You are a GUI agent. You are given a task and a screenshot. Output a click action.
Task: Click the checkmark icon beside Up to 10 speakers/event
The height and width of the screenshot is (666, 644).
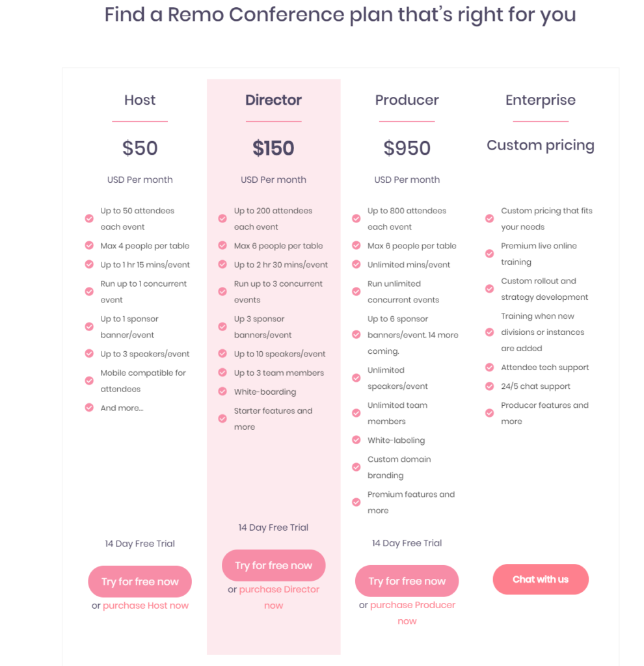222,353
